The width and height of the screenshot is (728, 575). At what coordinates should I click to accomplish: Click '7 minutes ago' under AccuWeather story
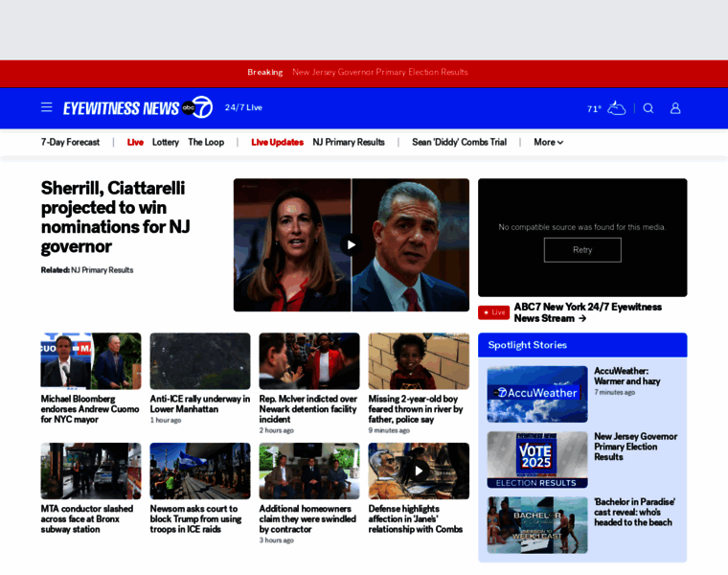click(615, 393)
